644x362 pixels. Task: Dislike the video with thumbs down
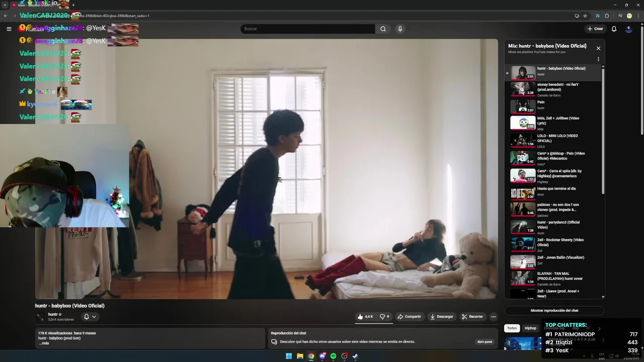384,317
